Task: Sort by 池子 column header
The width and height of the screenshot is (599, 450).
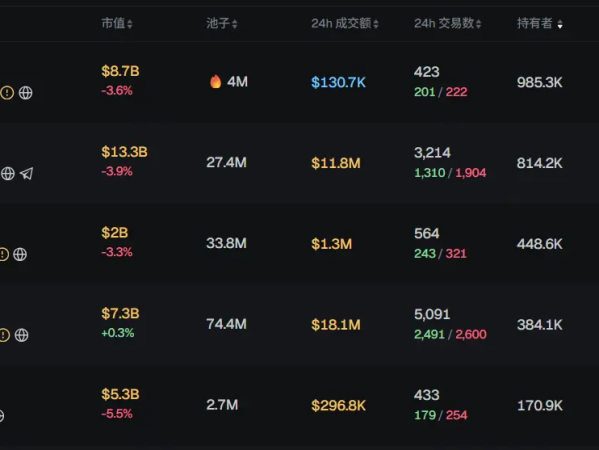Action: [222, 23]
